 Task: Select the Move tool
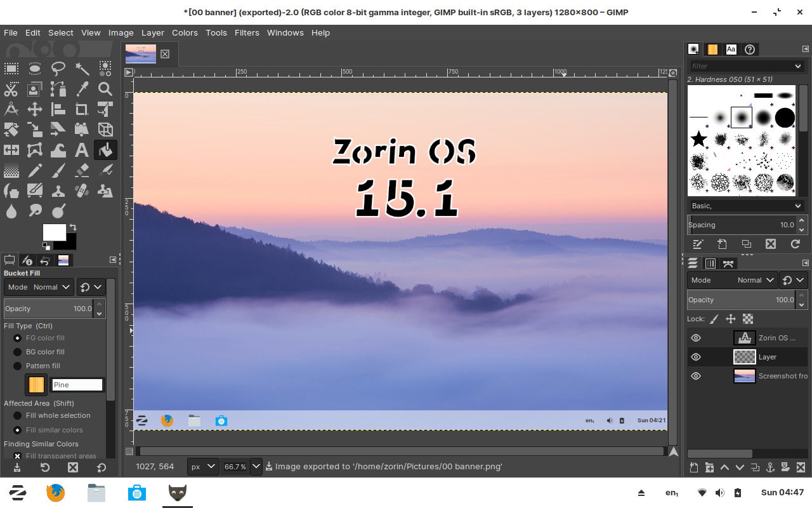[34, 109]
